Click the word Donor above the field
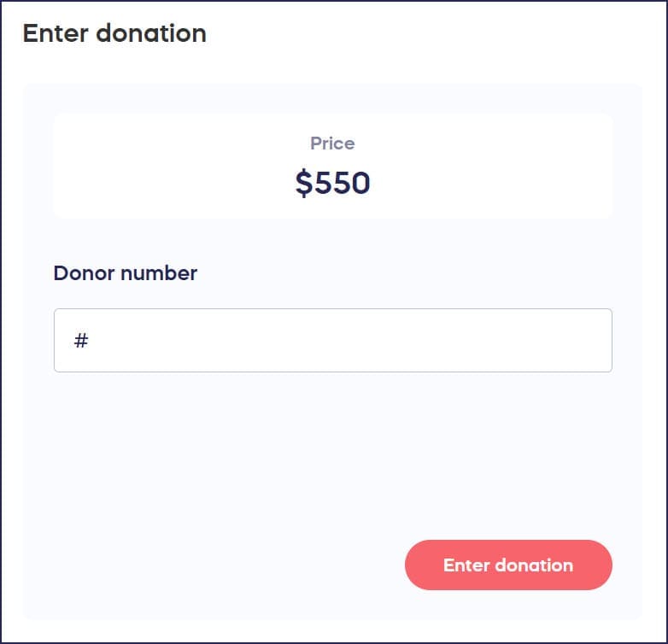Viewport: 668px width, 644px height. click(84, 273)
